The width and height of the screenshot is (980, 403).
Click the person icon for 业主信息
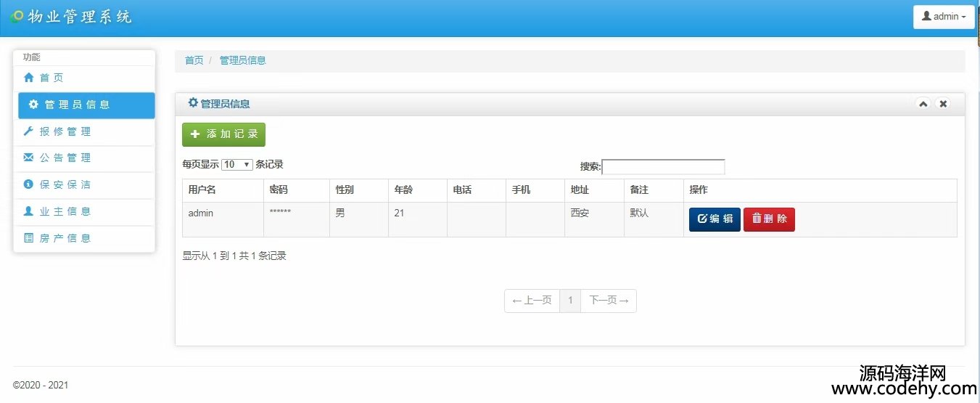point(29,211)
